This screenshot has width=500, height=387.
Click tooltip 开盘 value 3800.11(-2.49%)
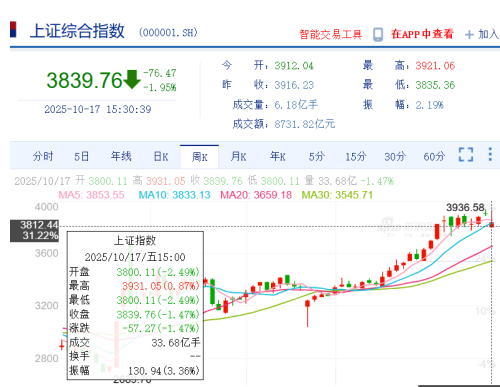(x=158, y=272)
